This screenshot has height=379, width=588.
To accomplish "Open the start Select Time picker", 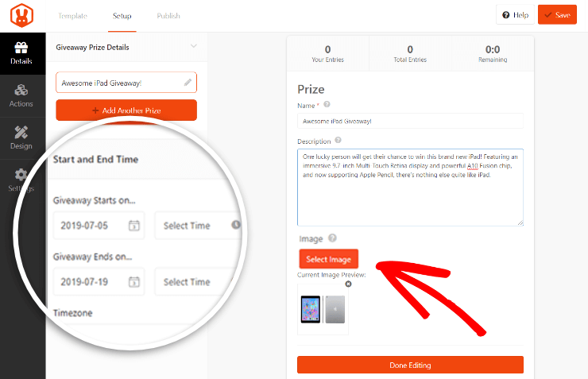I will (x=198, y=226).
